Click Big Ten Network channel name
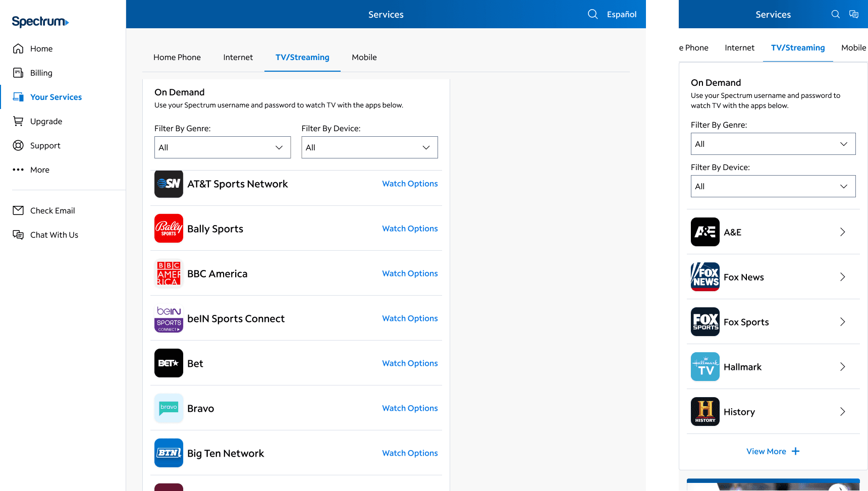Image resolution: width=868 pixels, height=491 pixels. pos(226,454)
